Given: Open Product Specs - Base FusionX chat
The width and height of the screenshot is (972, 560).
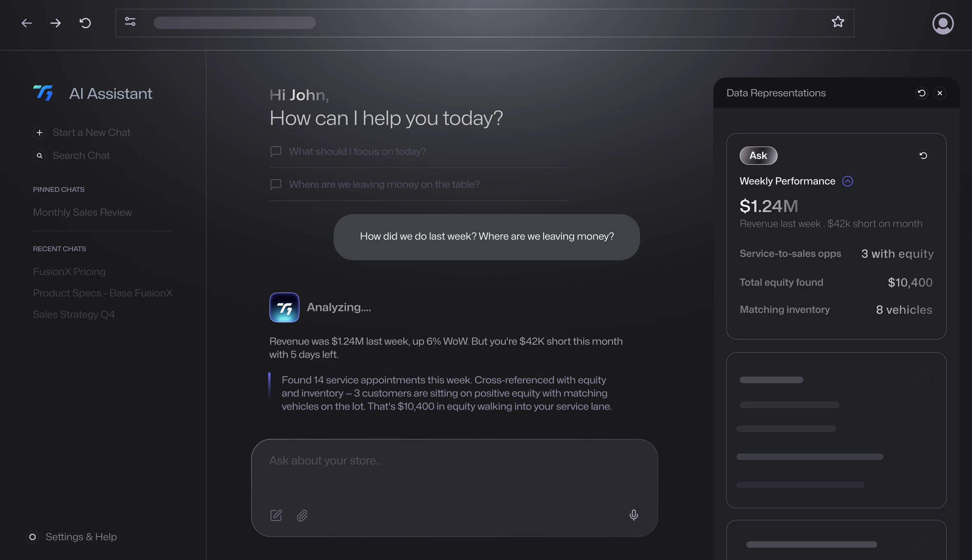Looking at the screenshot, I should click(103, 293).
